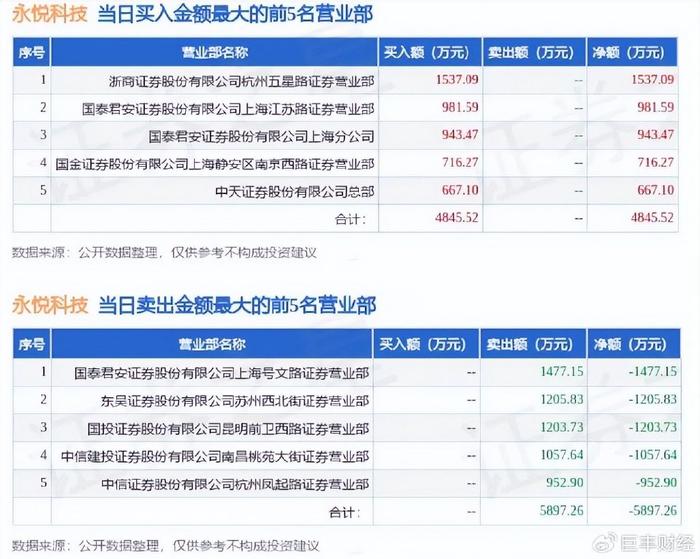The height and width of the screenshot is (559, 700).
Task: Click 981.59 in the 买入额 column
Action: pyautogui.click(x=460, y=107)
